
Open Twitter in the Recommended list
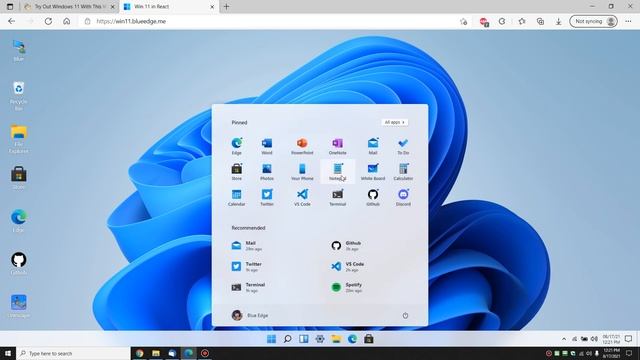[x=247, y=267]
